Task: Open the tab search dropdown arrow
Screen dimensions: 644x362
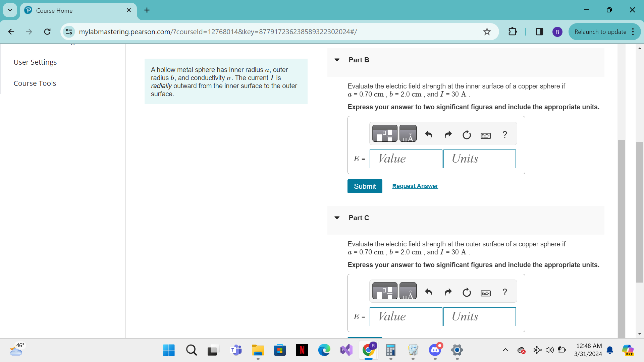Action: click(10, 10)
